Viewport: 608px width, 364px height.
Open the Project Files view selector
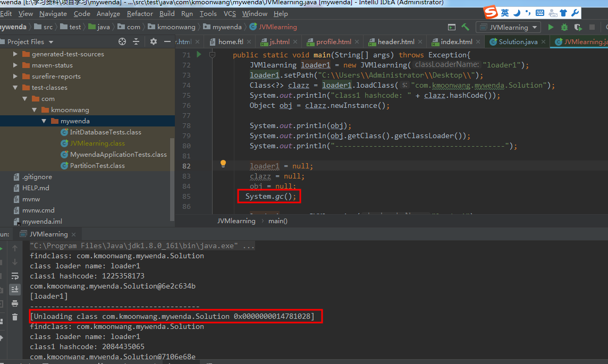coord(30,41)
